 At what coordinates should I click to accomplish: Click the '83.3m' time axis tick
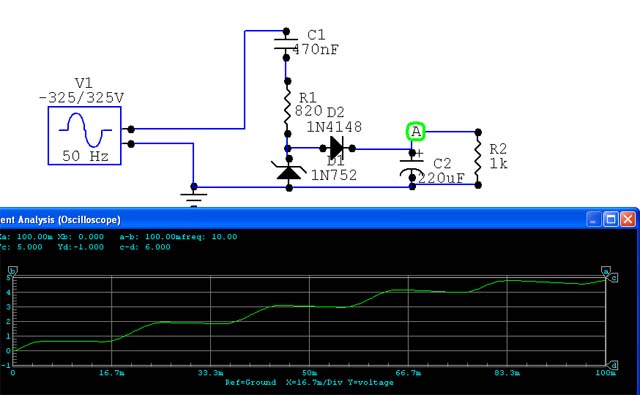tap(507, 373)
